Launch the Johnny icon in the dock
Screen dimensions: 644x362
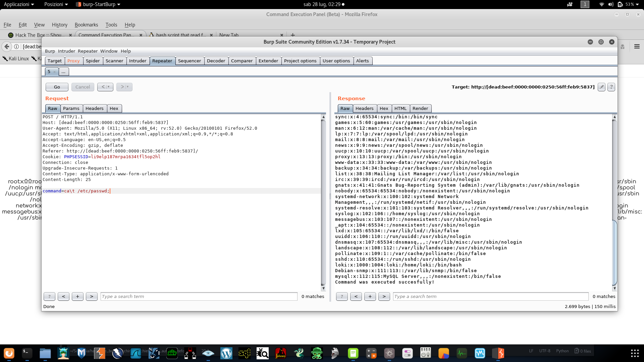point(281,353)
